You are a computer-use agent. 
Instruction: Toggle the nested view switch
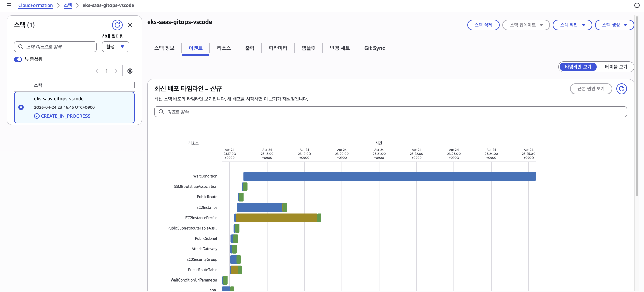[x=18, y=59]
